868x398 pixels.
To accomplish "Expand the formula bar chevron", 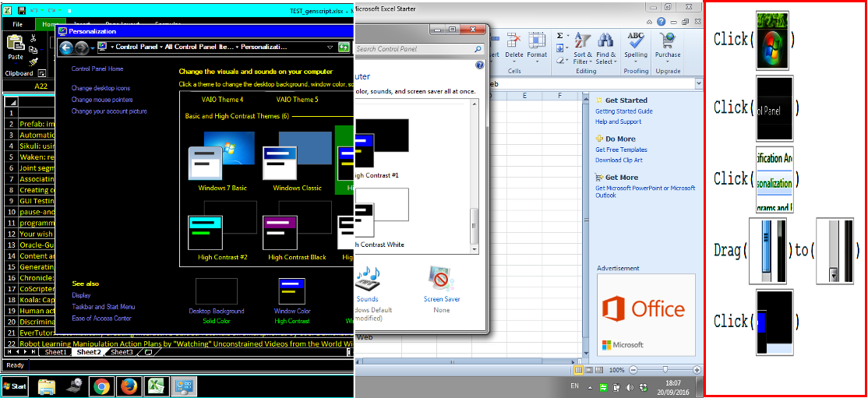I will 697,83.
